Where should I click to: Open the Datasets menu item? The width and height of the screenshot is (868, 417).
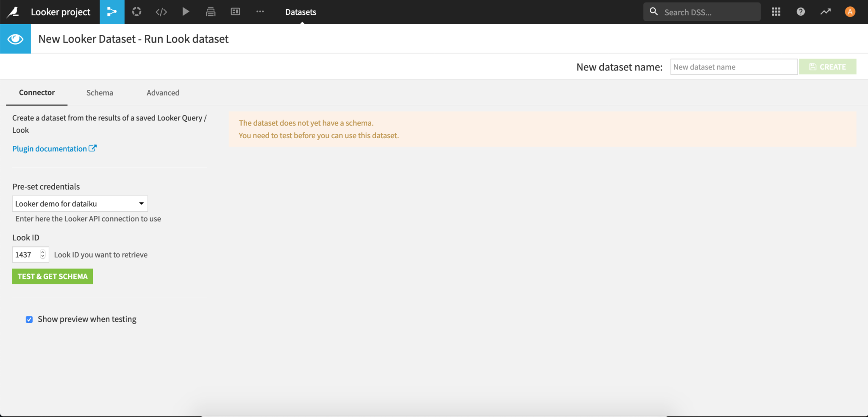301,12
